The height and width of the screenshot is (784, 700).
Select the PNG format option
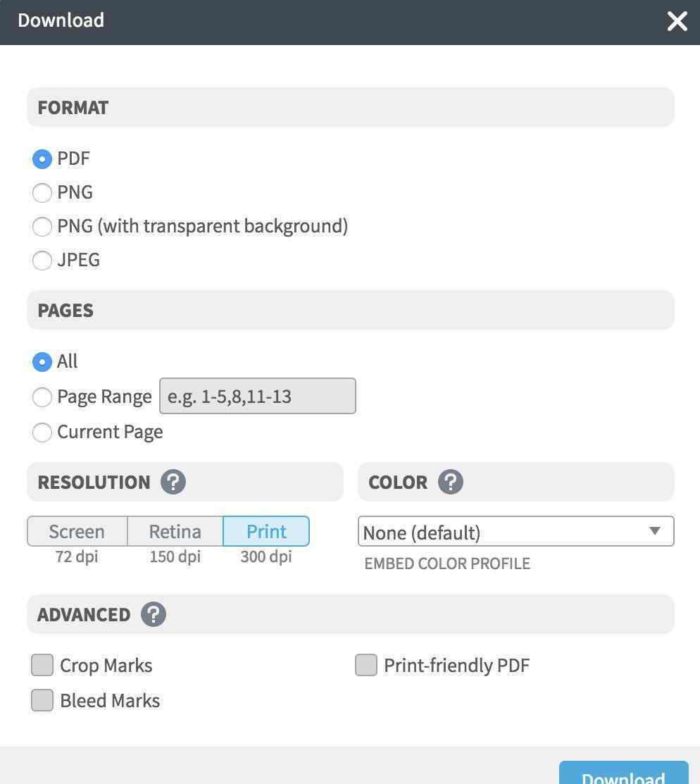click(x=42, y=192)
